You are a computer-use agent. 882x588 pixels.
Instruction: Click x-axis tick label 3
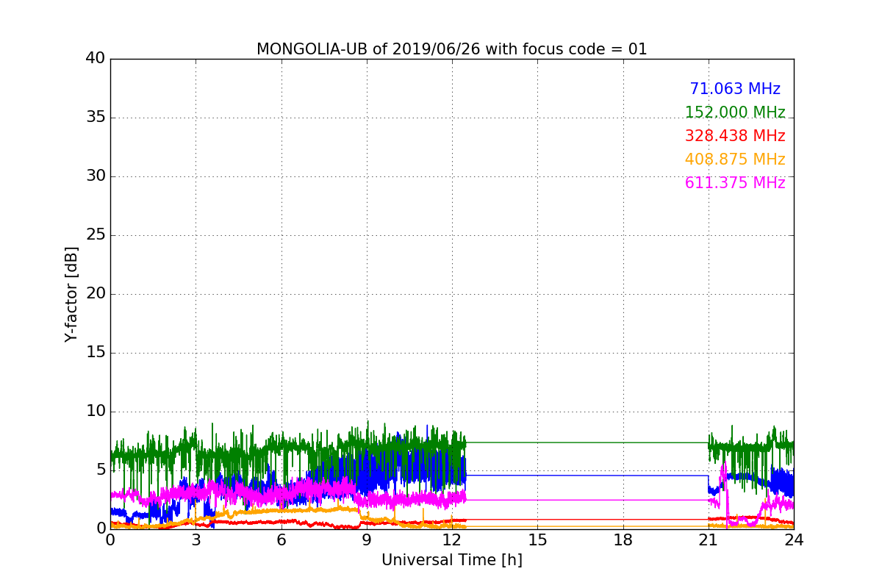point(196,539)
